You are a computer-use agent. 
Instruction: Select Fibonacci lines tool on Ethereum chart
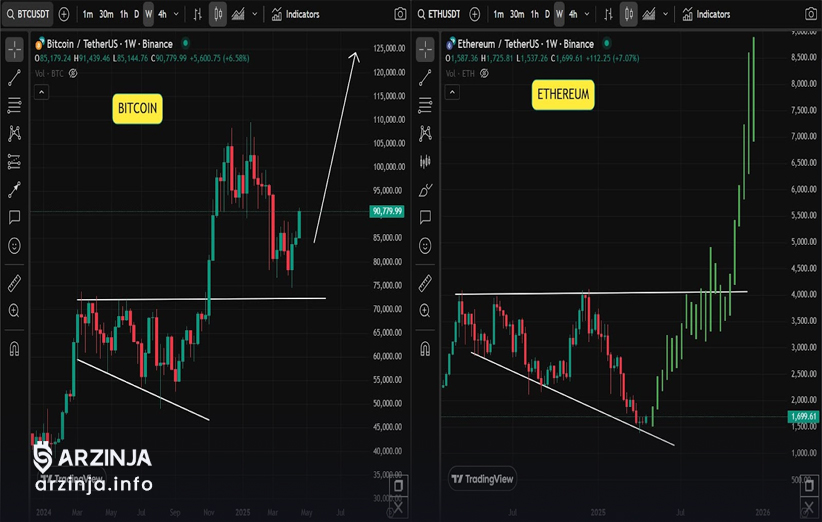tap(425, 105)
